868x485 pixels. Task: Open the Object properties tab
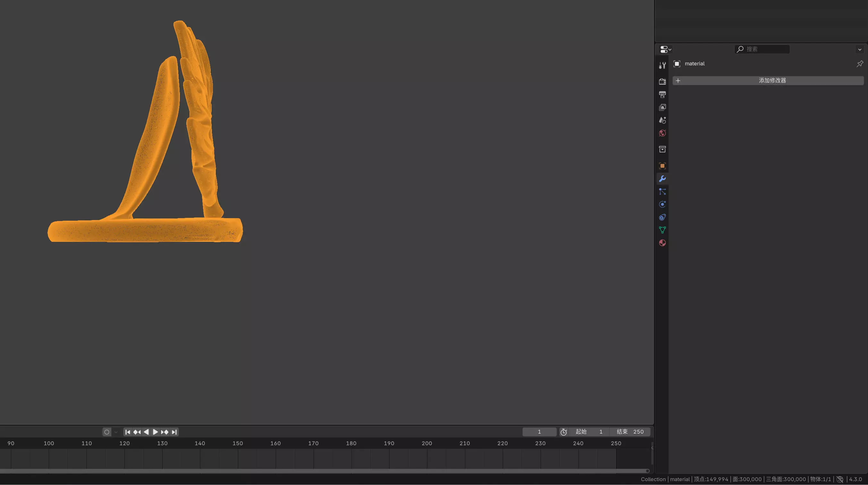[x=662, y=166]
